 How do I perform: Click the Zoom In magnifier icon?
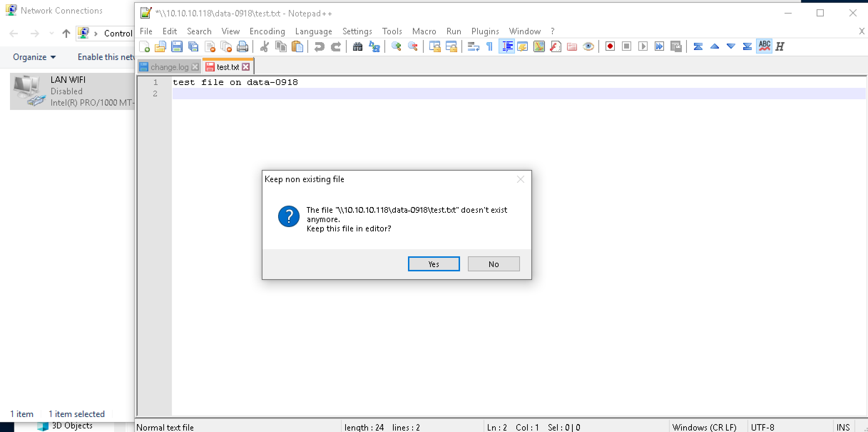click(x=396, y=47)
